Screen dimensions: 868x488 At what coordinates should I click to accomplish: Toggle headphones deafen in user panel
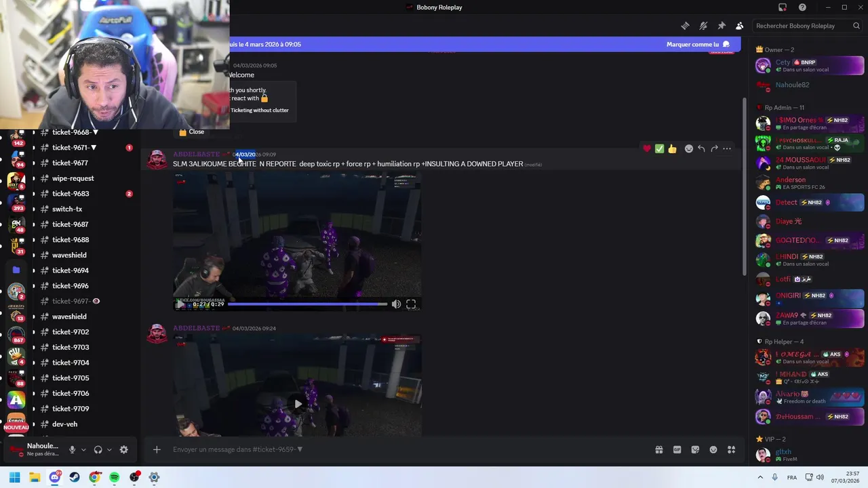[98, 449]
